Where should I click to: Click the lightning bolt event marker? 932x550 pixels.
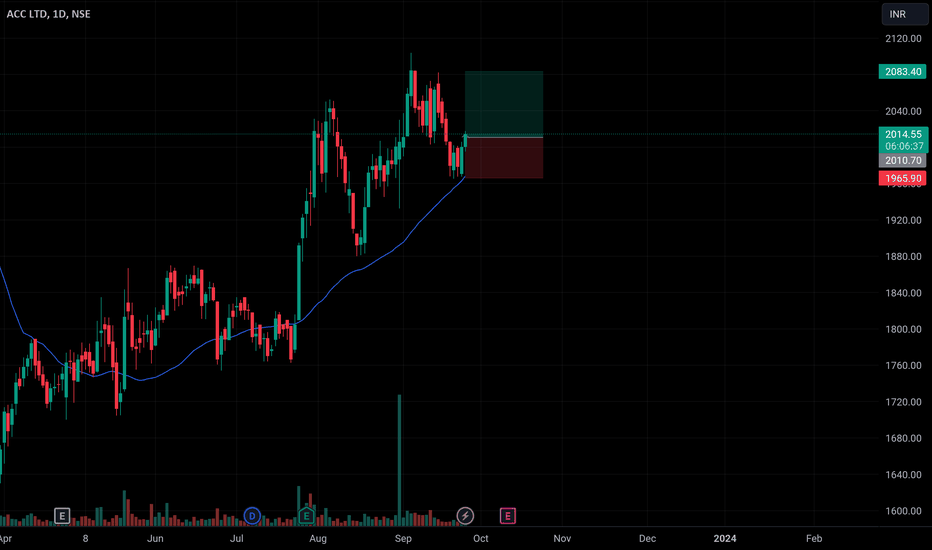(x=465, y=516)
